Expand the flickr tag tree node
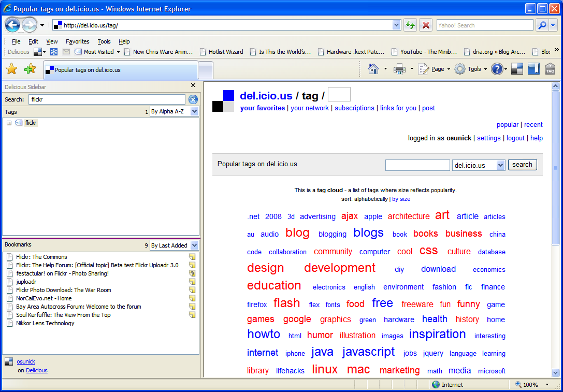Screen dimensions: 563x392 [x=9, y=123]
